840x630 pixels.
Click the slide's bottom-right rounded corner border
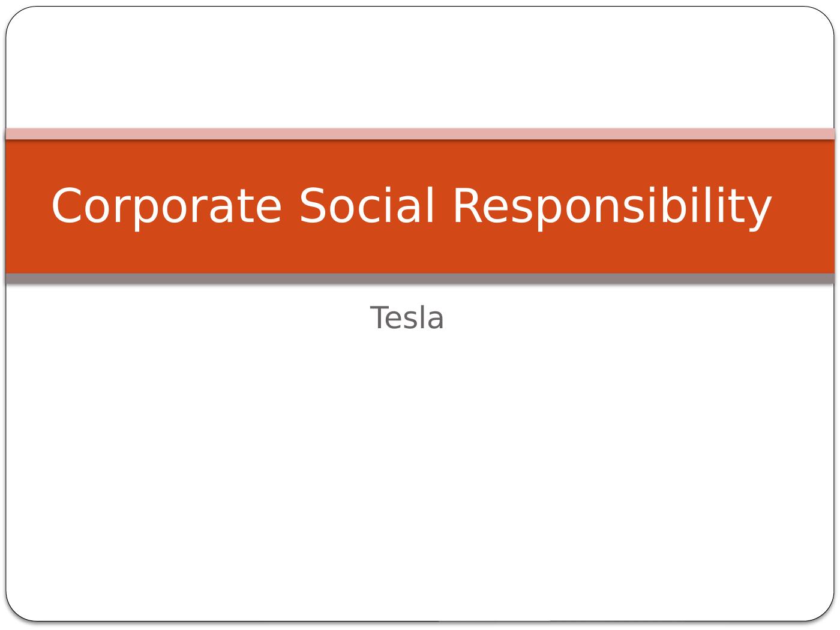coord(827,613)
